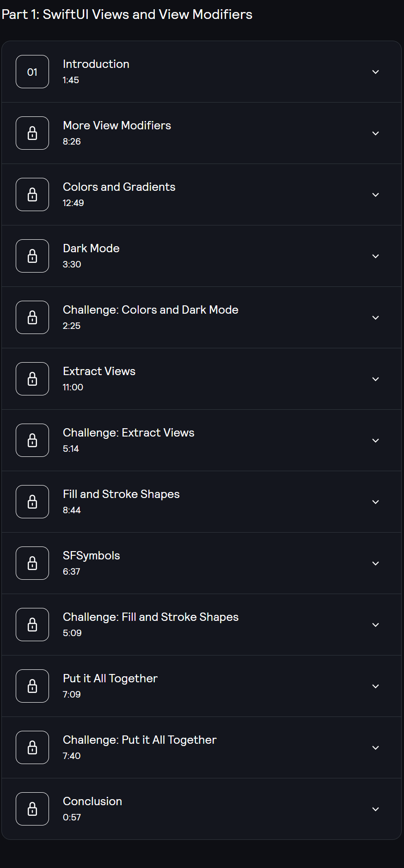Click lock icon next to Dark Mode
Screen dimensions: 404x868
pyautogui.click(x=32, y=256)
